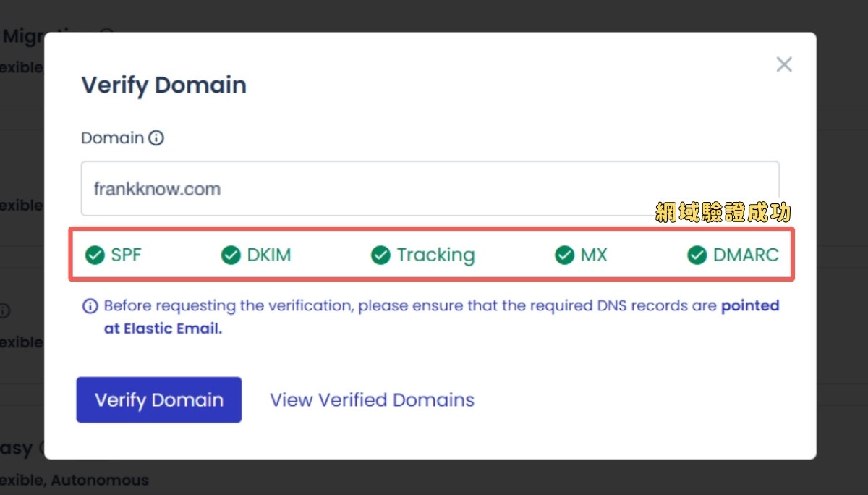Open the Domain field info tooltip icon
This screenshot has height=495, width=868.
coord(156,137)
